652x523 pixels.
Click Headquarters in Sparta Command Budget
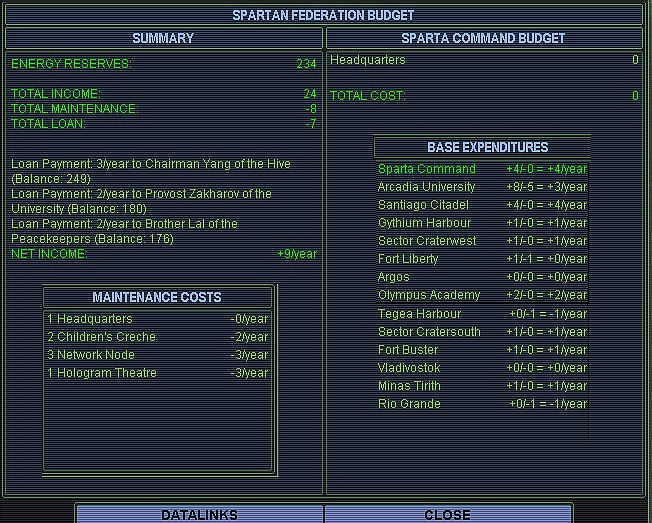coord(368,60)
